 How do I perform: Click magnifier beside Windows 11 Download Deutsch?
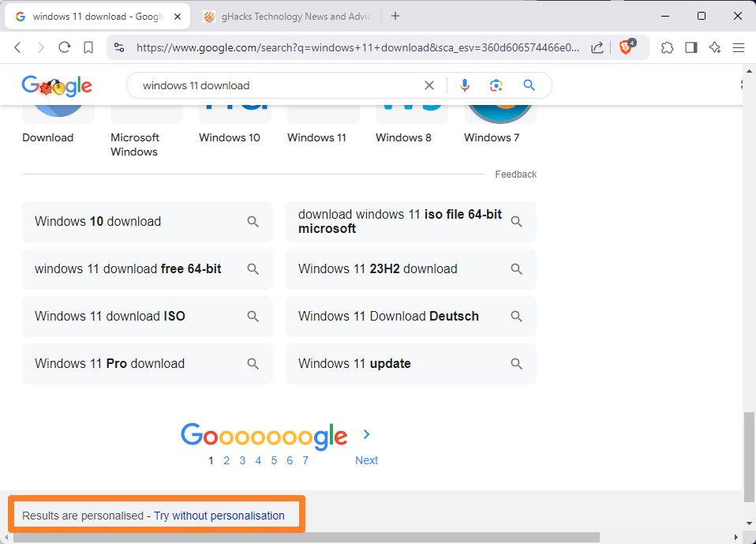[516, 316]
